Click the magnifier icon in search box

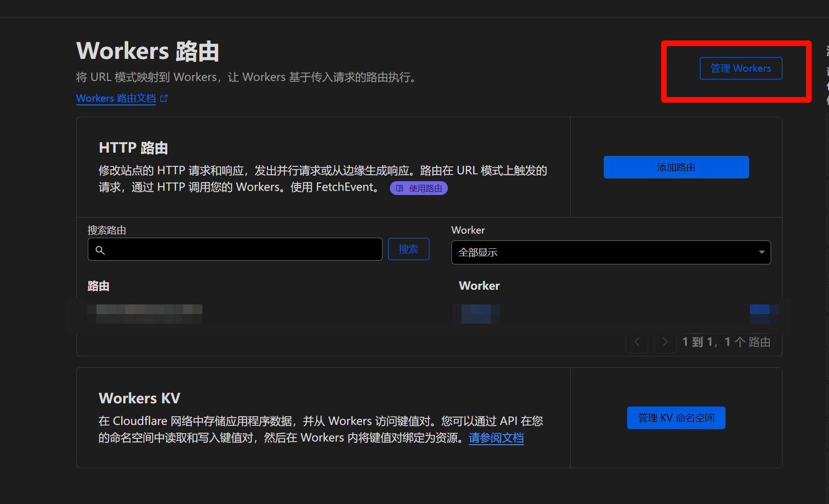tap(100, 250)
